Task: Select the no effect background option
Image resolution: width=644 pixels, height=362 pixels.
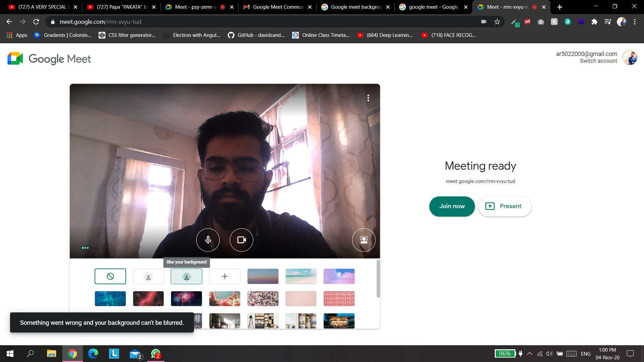Action: [110, 276]
